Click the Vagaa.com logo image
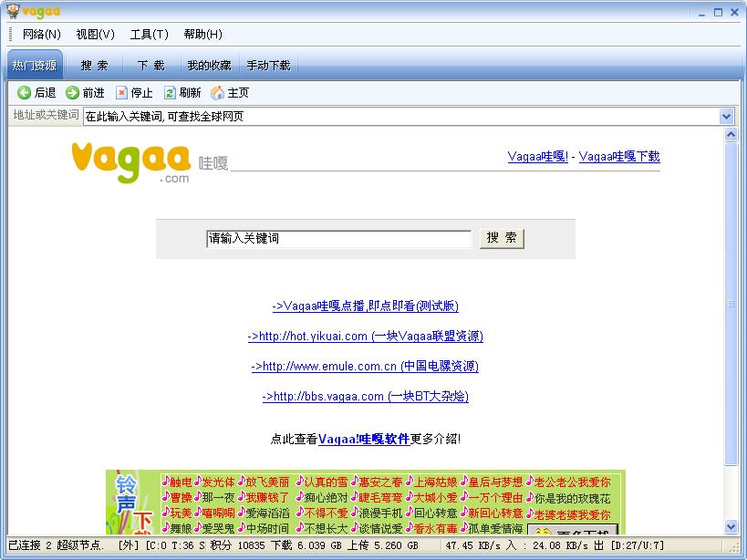The image size is (747, 560). [131, 163]
